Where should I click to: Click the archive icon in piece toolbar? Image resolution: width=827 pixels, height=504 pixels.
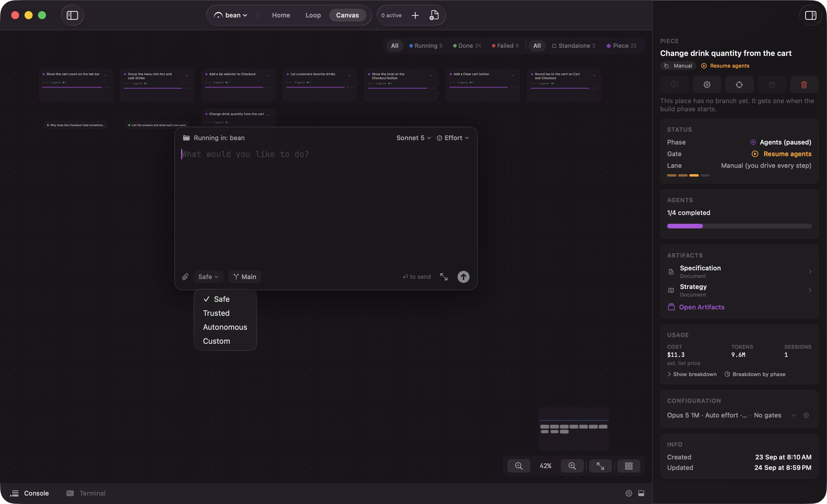(772, 84)
